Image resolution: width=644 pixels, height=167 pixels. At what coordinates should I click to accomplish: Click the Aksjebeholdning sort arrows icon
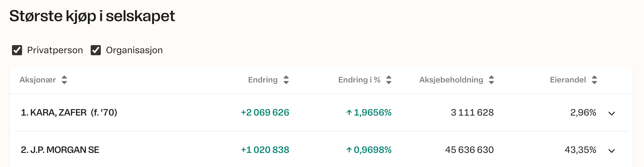tap(491, 80)
